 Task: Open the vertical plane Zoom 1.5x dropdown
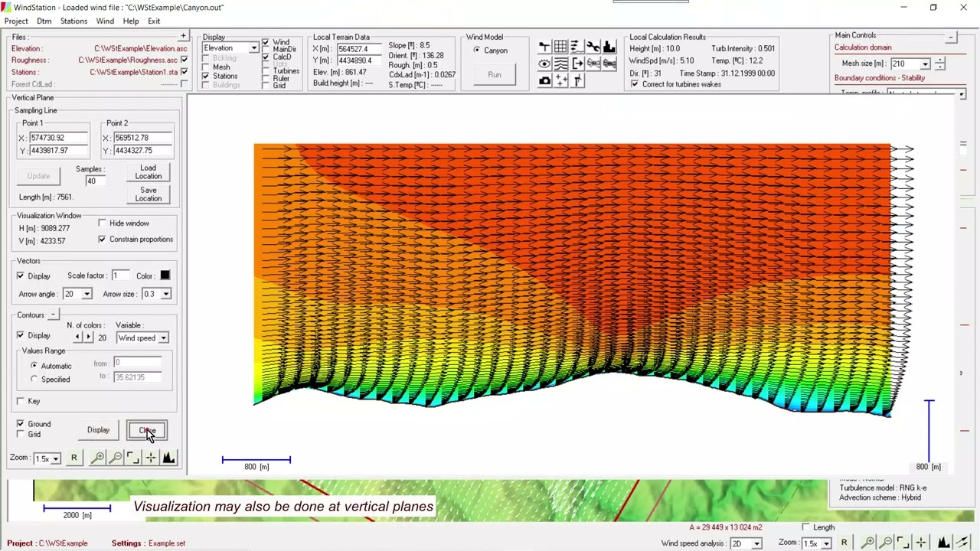coord(55,458)
